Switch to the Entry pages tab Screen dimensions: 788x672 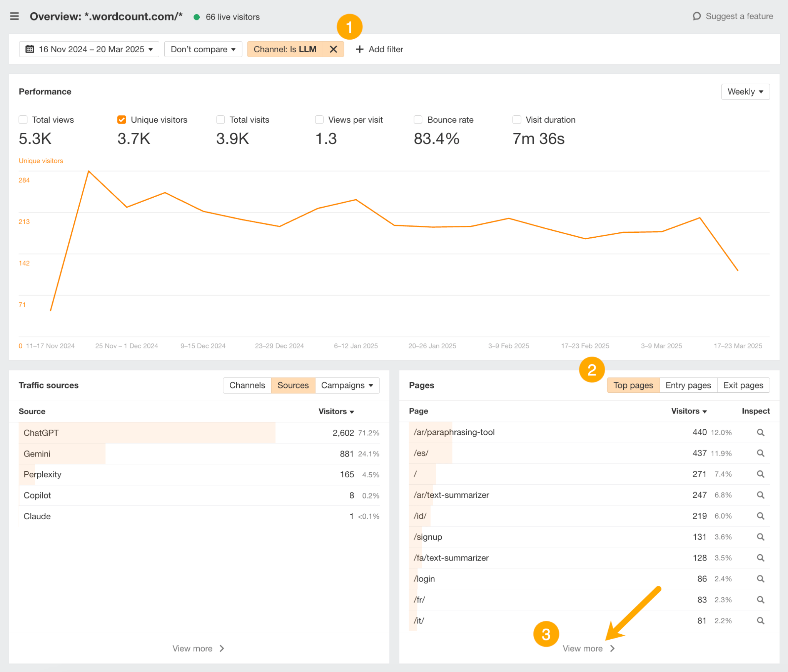(688, 385)
